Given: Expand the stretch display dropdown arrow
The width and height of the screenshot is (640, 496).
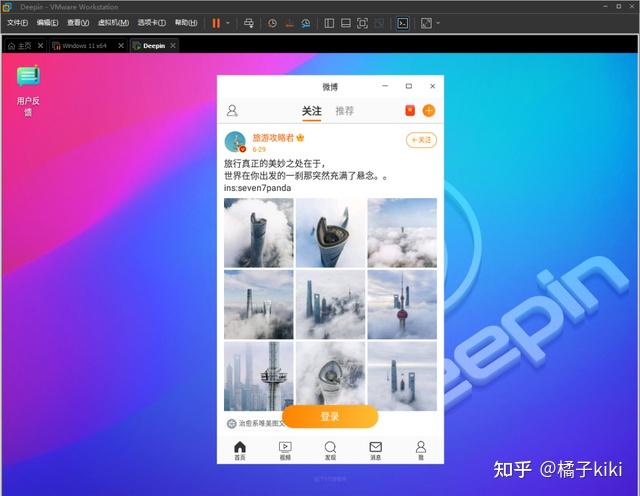Looking at the screenshot, I should point(438,23).
